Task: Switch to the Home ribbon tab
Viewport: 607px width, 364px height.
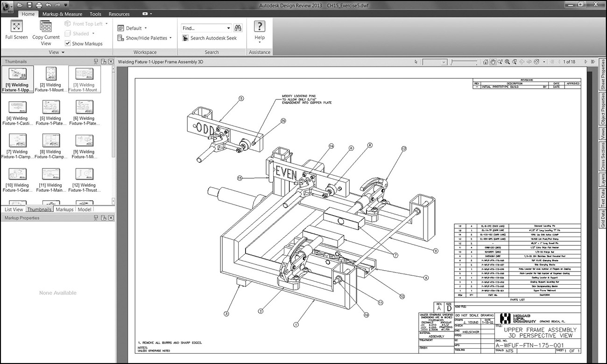Action: 28,14
